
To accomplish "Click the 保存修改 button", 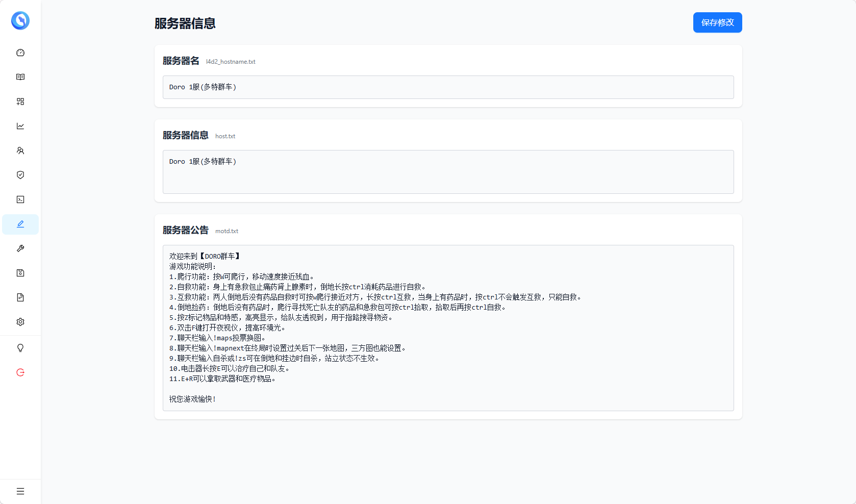I will (x=717, y=22).
